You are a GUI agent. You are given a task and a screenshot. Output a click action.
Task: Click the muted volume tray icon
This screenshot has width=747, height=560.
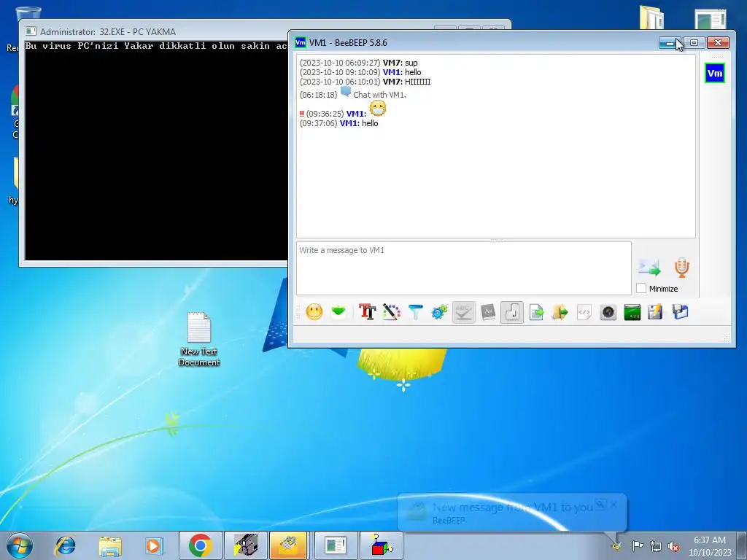[x=673, y=546]
